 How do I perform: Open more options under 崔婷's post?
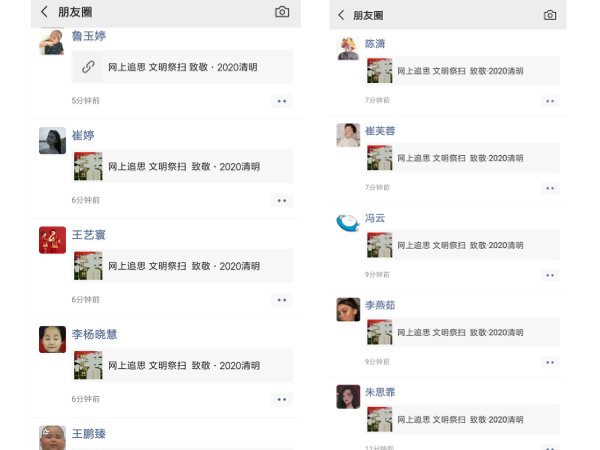point(281,200)
